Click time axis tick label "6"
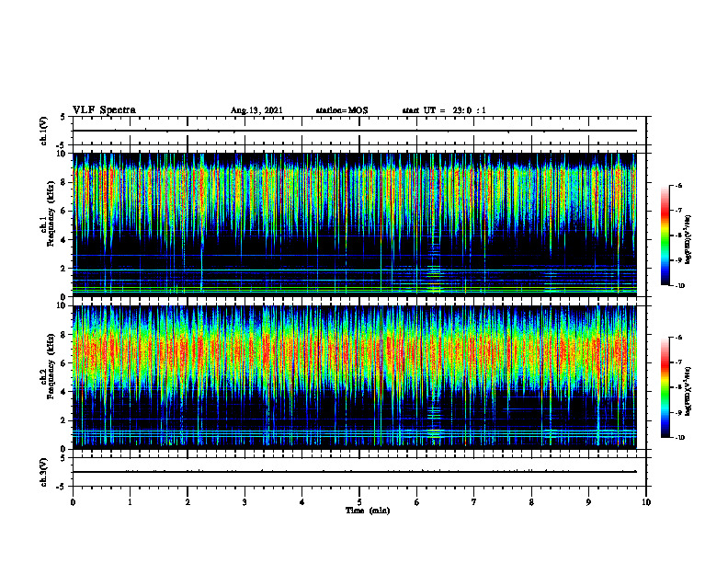The height and width of the screenshot is (563, 728). (x=417, y=502)
